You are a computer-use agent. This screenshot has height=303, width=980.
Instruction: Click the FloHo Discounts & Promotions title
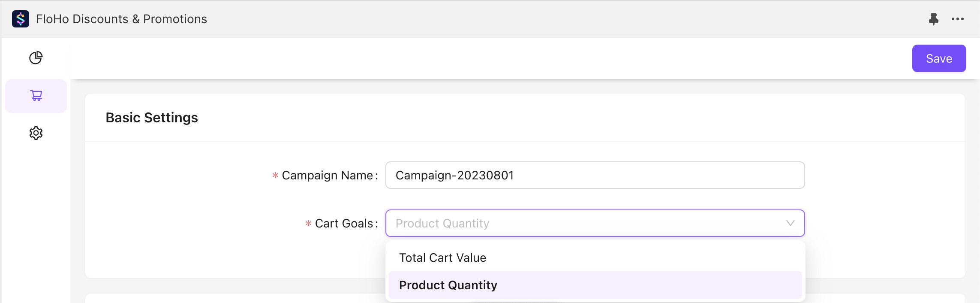(121, 19)
